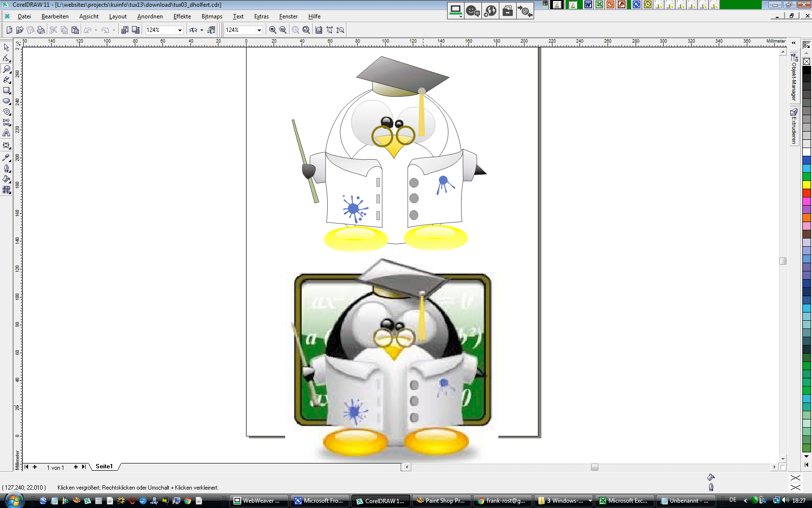Click the Print icon

click(x=41, y=30)
